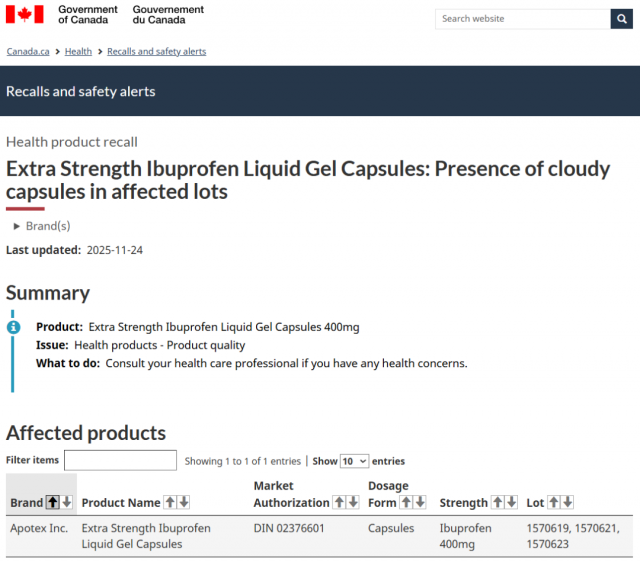
Task: Sort Brand column with ascending arrow
Action: (53, 502)
